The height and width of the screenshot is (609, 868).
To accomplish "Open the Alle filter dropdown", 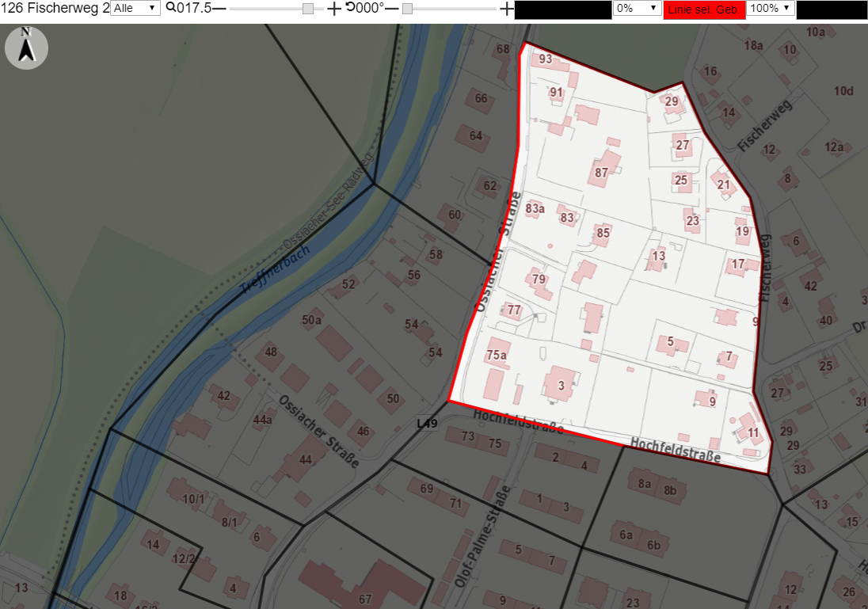I will coord(135,8).
